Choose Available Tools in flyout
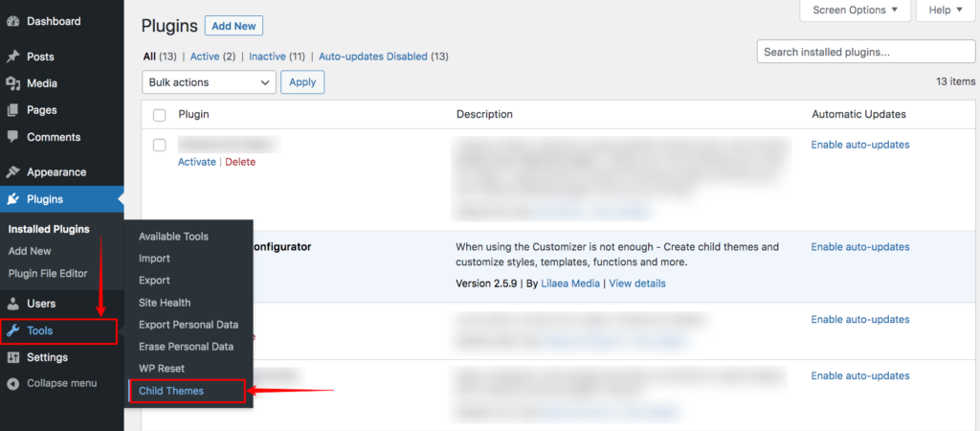The width and height of the screenshot is (980, 431). 174,237
